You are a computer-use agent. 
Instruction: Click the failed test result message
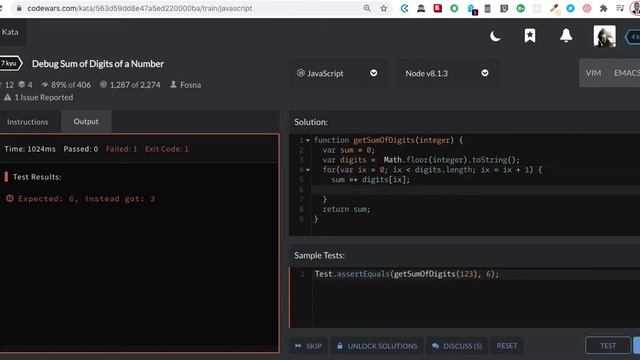[x=86, y=199]
